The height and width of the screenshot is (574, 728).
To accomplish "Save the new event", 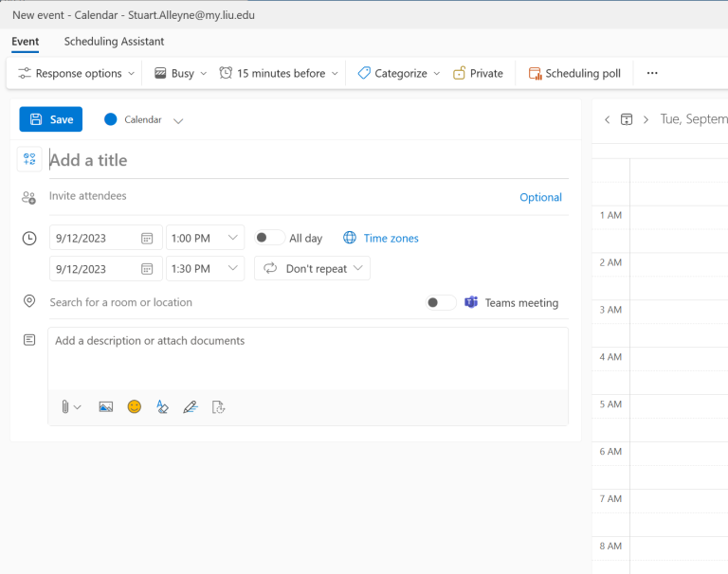I will [x=51, y=119].
